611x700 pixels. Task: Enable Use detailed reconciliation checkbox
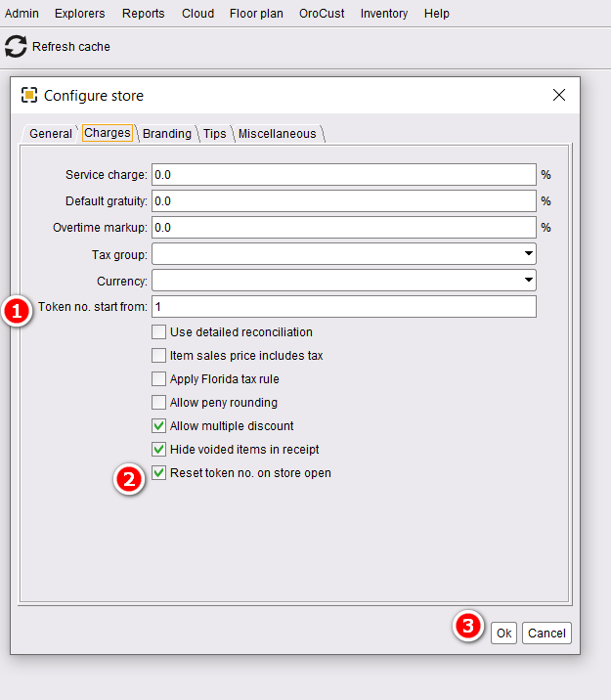coord(158,332)
